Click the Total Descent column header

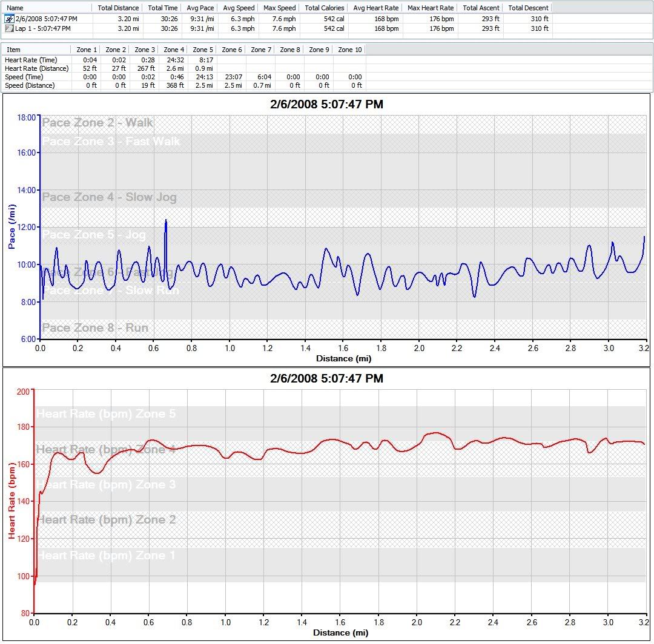click(x=528, y=8)
